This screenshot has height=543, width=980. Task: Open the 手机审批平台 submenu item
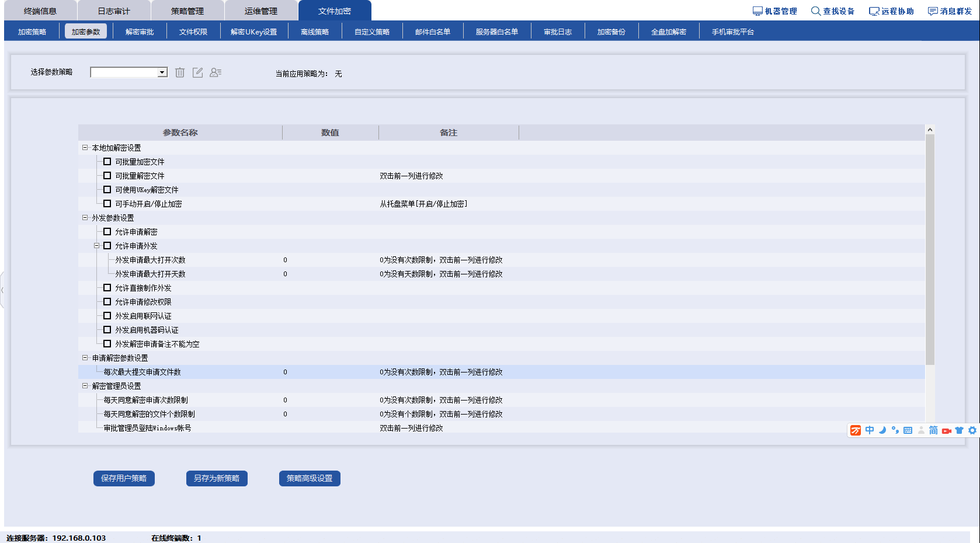(x=733, y=32)
